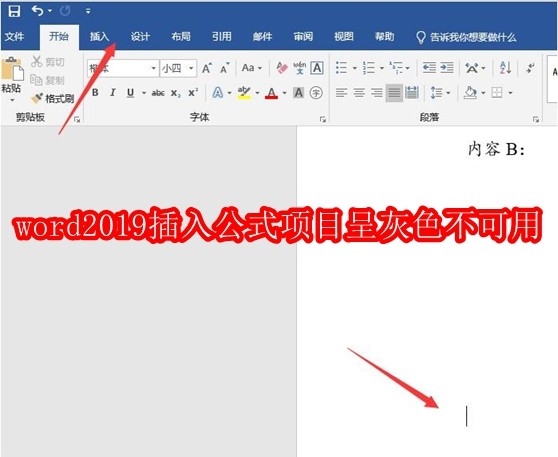Click the 告诉我你想要做什么 search box

click(x=466, y=37)
